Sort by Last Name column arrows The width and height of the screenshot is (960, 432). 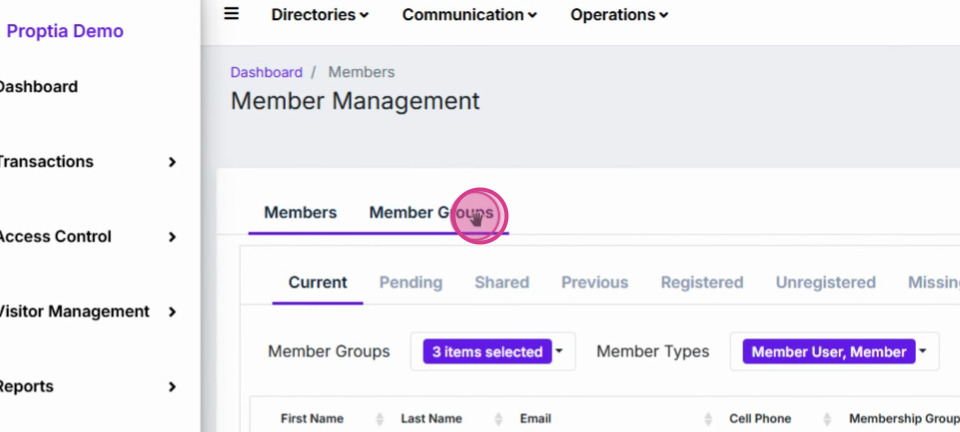pyautogui.click(x=498, y=419)
